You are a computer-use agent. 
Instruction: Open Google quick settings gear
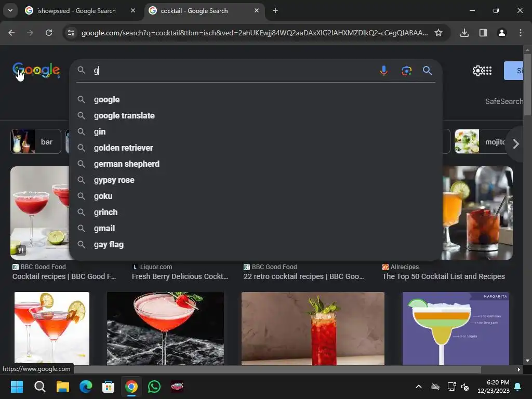pos(477,71)
